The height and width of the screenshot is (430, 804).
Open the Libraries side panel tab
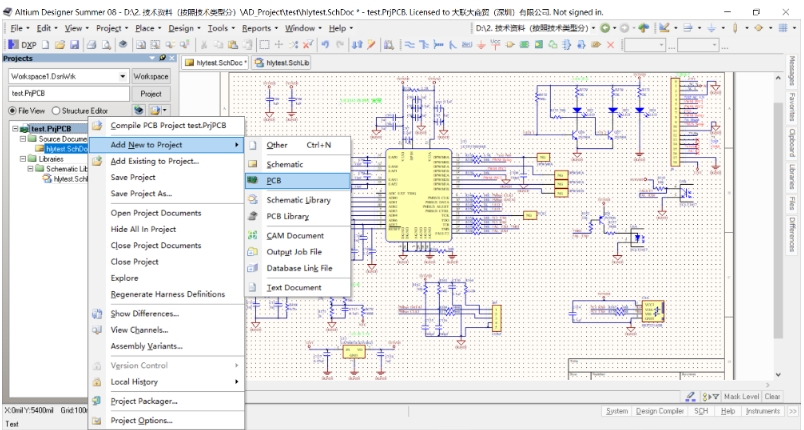(792, 176)
